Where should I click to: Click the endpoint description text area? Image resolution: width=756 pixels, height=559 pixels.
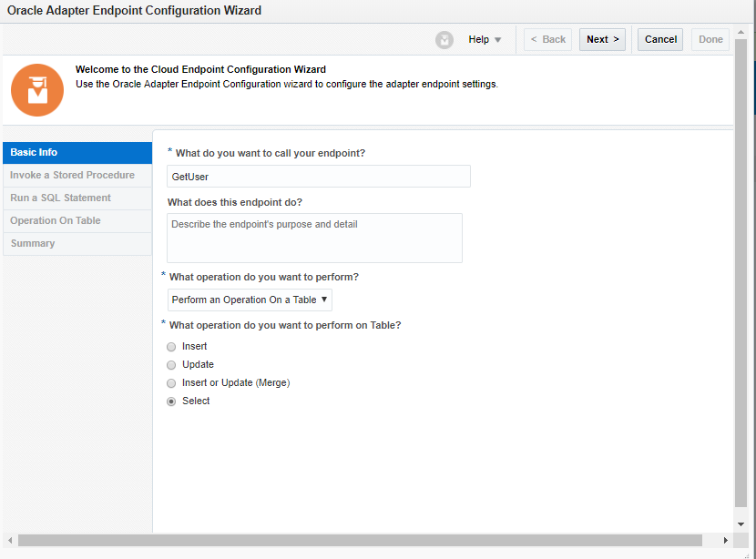click(314, 237)
